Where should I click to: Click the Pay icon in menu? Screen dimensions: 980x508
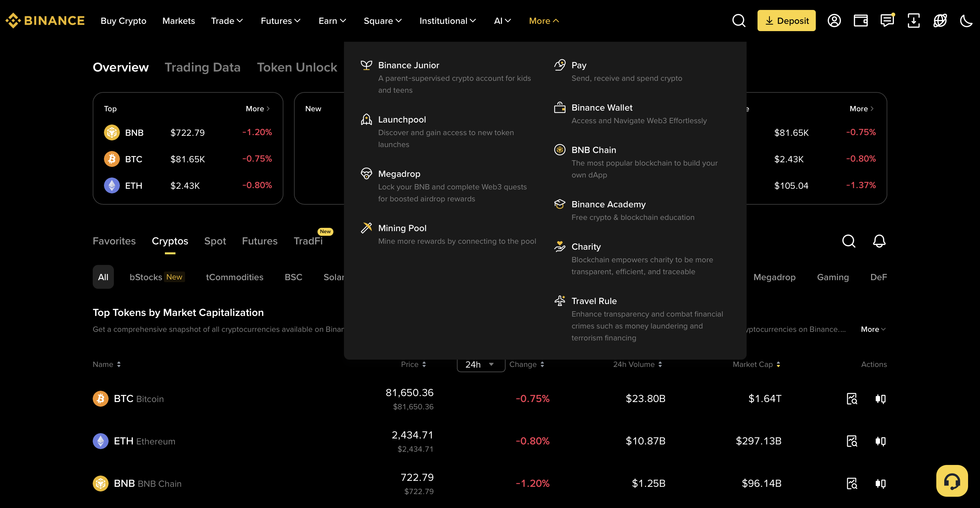(x=560, y=65)
